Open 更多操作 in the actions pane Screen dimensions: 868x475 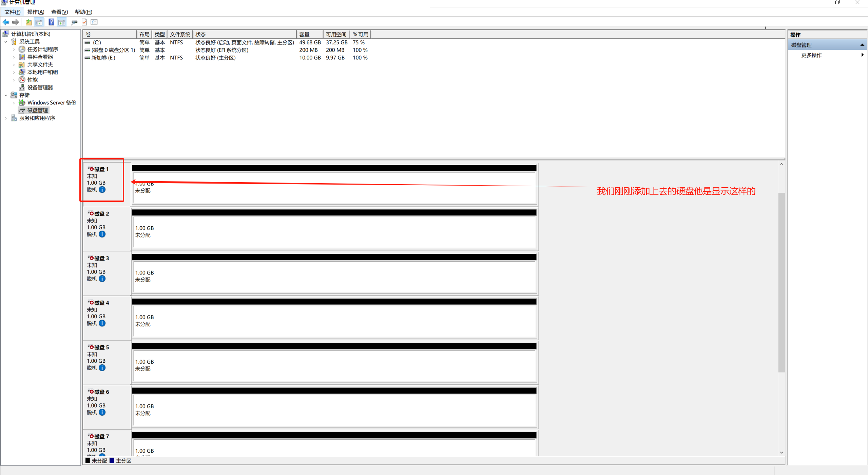811,55
